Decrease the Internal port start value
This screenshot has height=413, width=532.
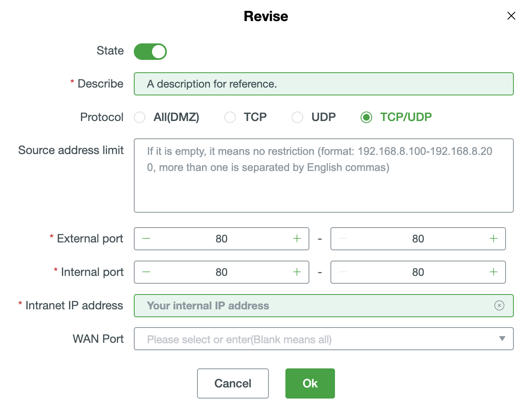pyautogui.click(x=146, y=272)
